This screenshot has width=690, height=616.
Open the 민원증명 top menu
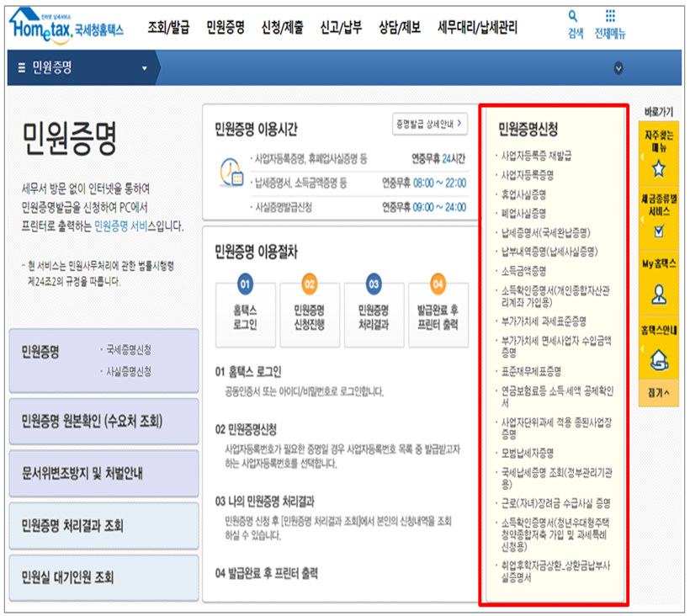[226, 27]
